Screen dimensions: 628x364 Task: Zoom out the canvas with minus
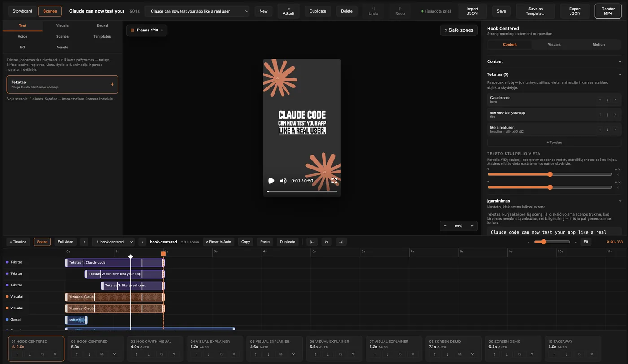point(445,226)
